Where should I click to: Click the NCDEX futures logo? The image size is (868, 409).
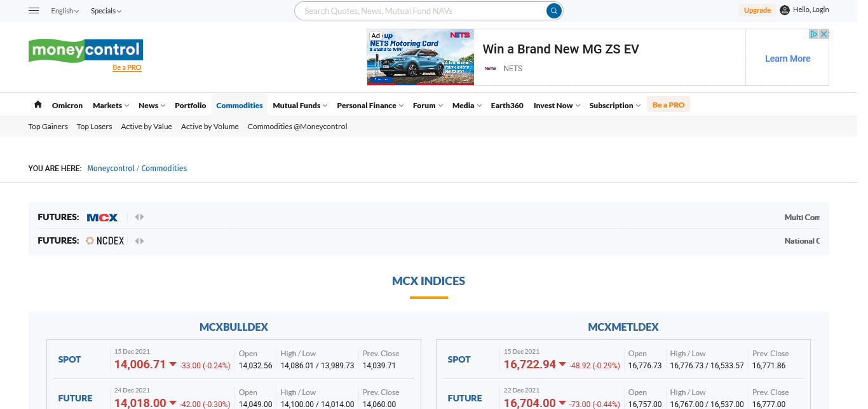(105, 241)
